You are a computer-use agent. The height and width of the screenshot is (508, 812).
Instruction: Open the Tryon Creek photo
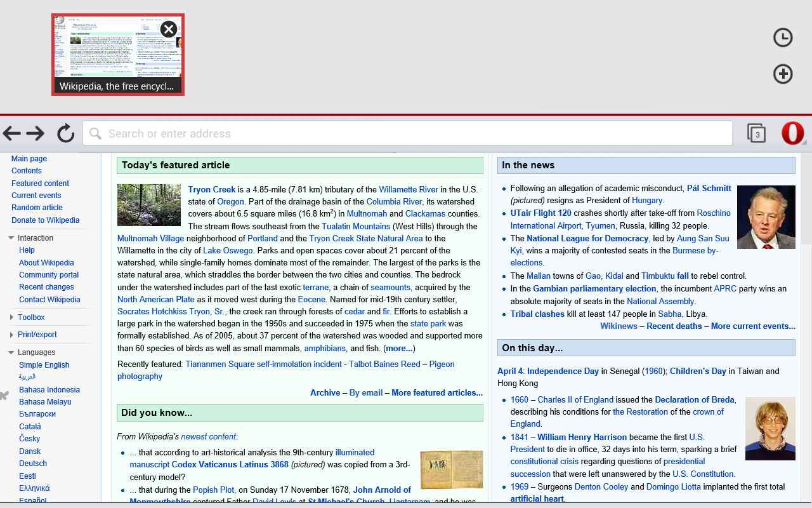tap(149, 205)
